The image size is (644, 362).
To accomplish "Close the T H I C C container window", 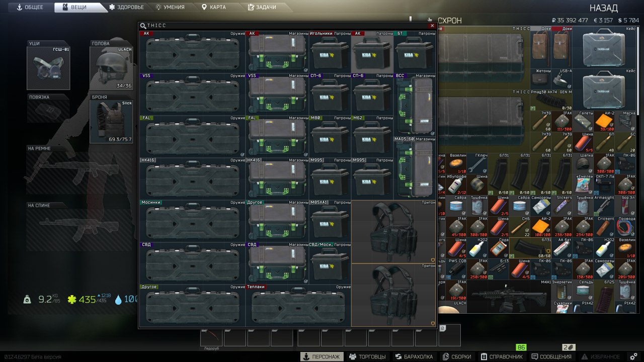I will [x=432, y=26].
